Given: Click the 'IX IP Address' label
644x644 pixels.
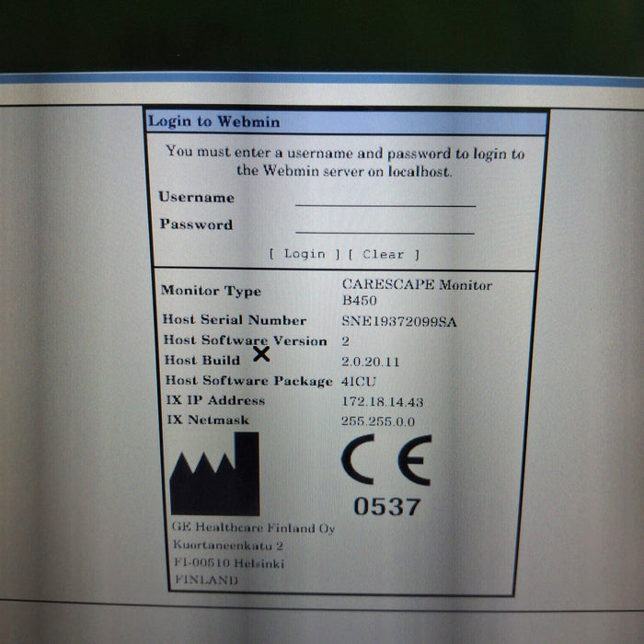Looking at the screenshot, I should tap(215, 399).
